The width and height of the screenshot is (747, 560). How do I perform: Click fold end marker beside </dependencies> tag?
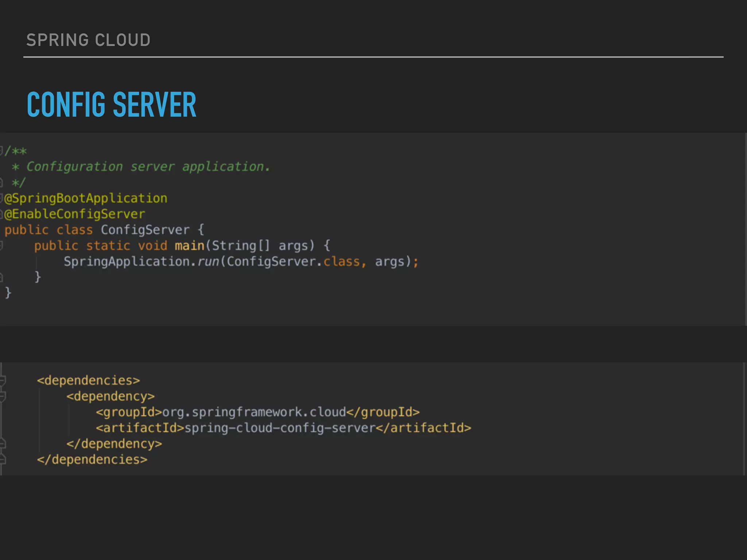pos(2,459)
